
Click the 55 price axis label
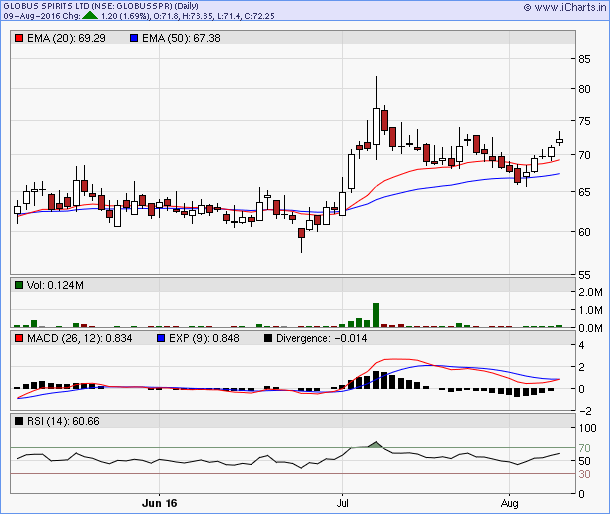(x=584, y=275)
